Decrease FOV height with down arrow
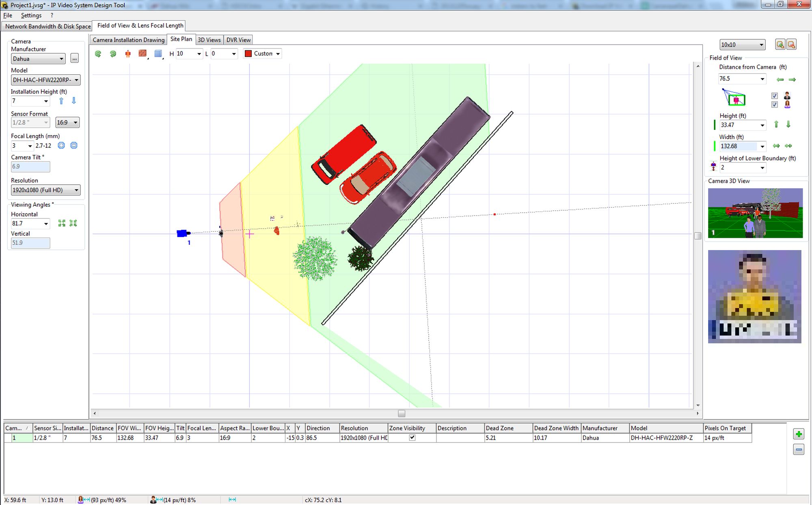This screenshot has height=505, width=812. click(x=788, y=125)
